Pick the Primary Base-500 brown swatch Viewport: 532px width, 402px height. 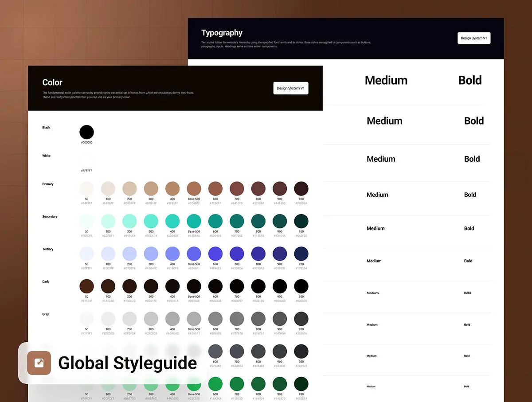(x=194, y=188)
